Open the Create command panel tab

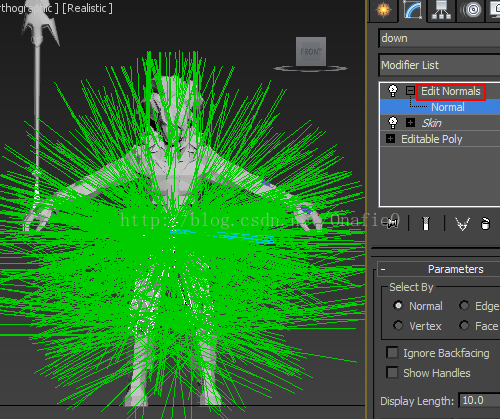(x=384, y=10)
